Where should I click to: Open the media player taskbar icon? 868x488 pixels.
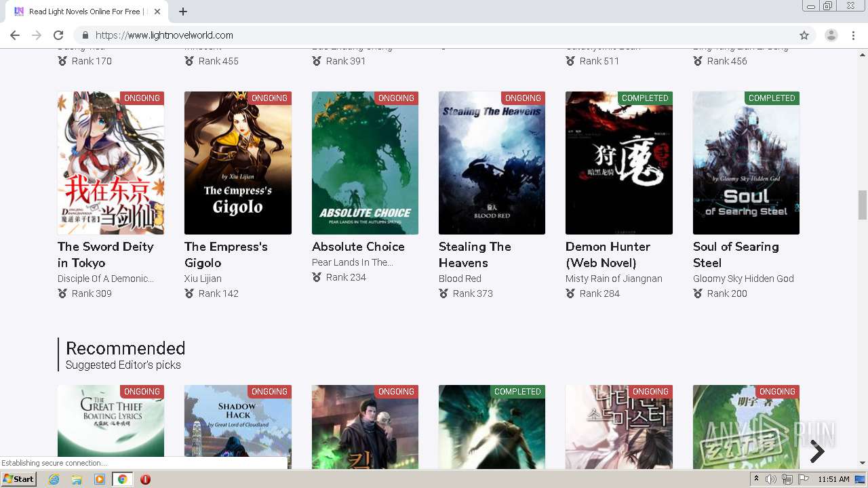[100, 479]
